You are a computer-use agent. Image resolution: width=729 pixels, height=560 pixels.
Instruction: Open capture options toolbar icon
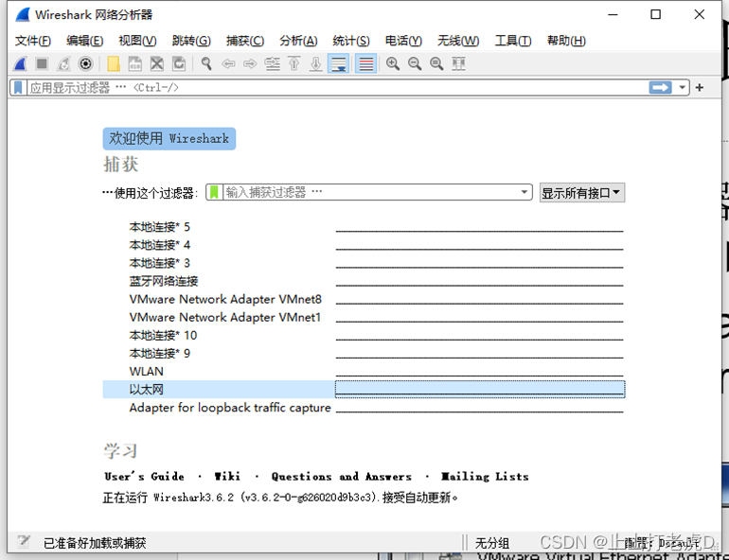point(85,63)
